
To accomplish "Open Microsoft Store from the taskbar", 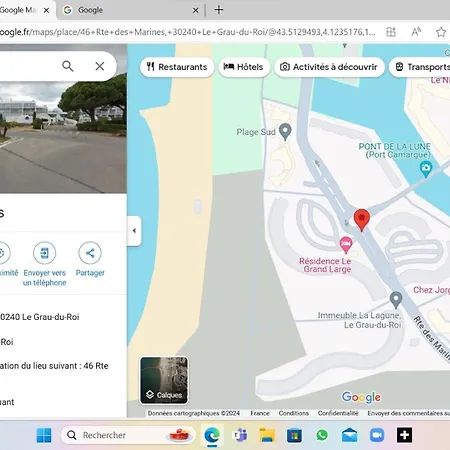I will [295, 435].
